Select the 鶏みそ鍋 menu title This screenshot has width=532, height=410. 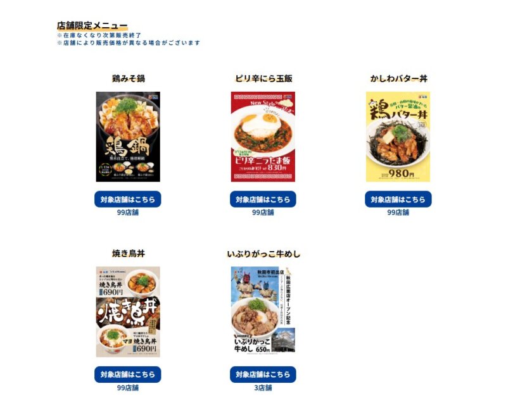click(x=129, y=78)
